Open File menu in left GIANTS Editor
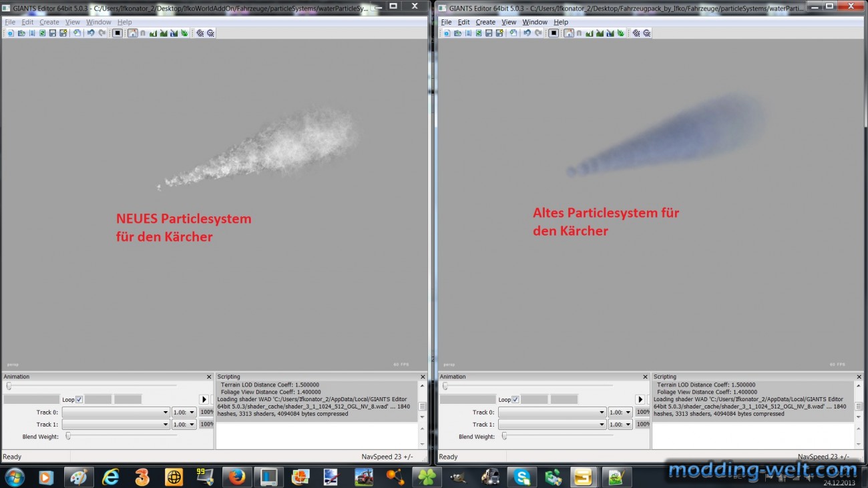868x488 pixels. pos(10,22)
